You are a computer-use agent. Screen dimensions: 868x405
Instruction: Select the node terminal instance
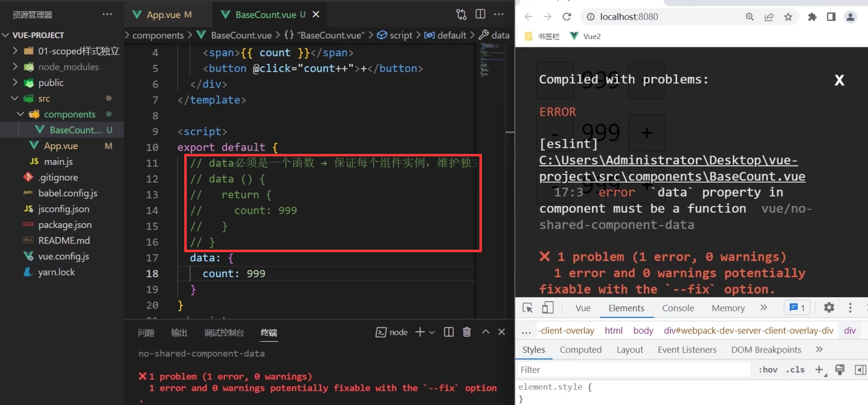392,332
